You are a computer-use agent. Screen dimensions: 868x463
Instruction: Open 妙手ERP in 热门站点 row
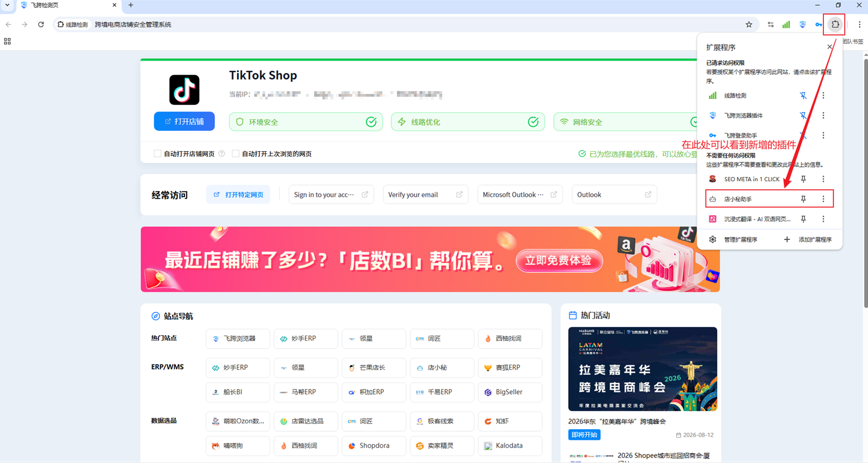click(306, 338)
